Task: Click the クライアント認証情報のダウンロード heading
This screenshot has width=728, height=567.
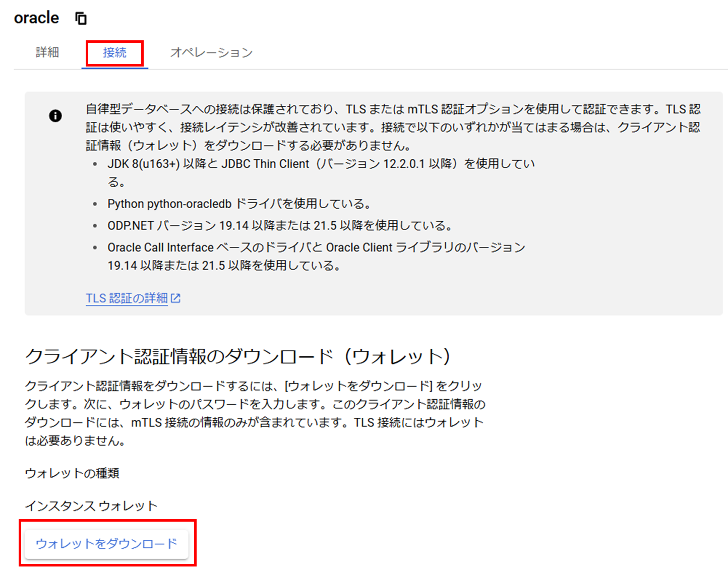Action: tap(237, 356)
